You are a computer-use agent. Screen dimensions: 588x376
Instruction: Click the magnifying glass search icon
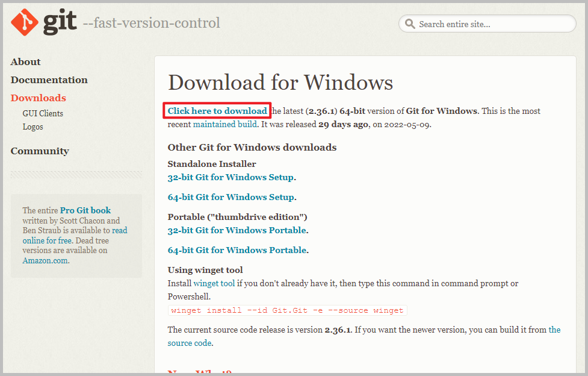tap(410, 24)
